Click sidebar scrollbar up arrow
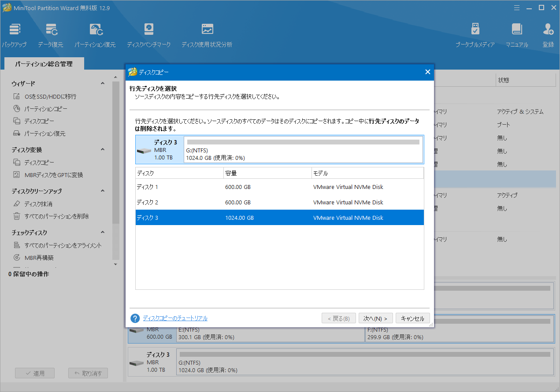This screenshot has width=560, height=392. coord(116,77)
